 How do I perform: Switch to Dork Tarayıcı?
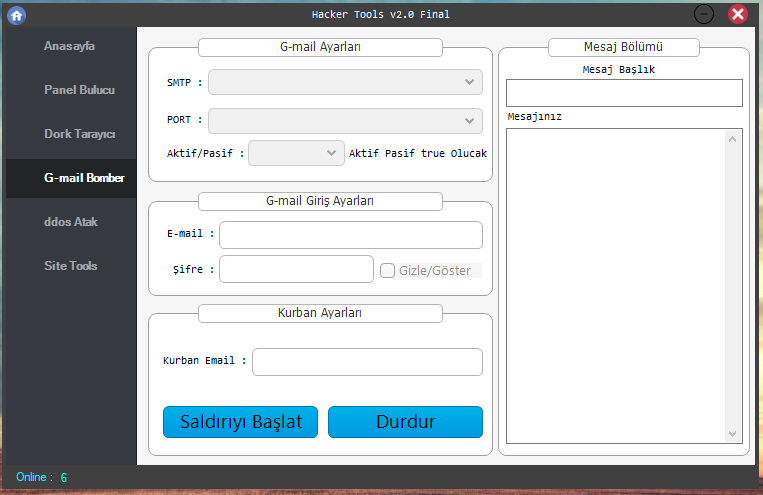coord(80,134)
